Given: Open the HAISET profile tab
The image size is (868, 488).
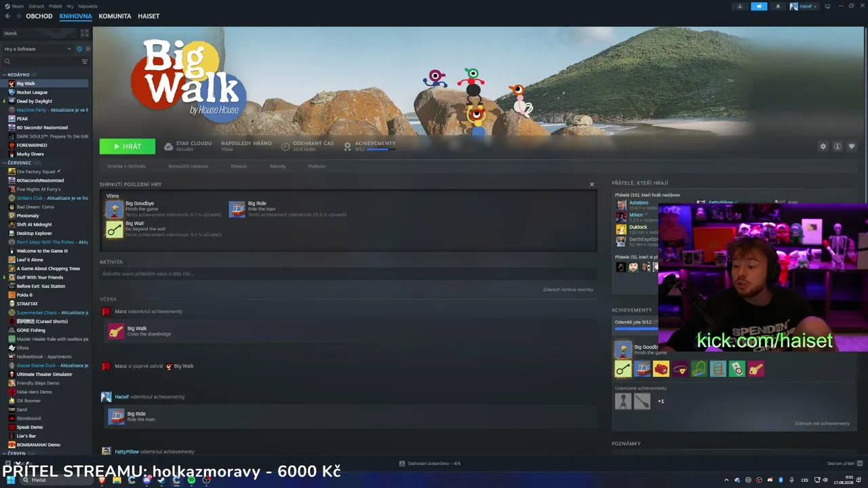Looking at the screenshot, I should pyautogui.click(x=149, y=16).
